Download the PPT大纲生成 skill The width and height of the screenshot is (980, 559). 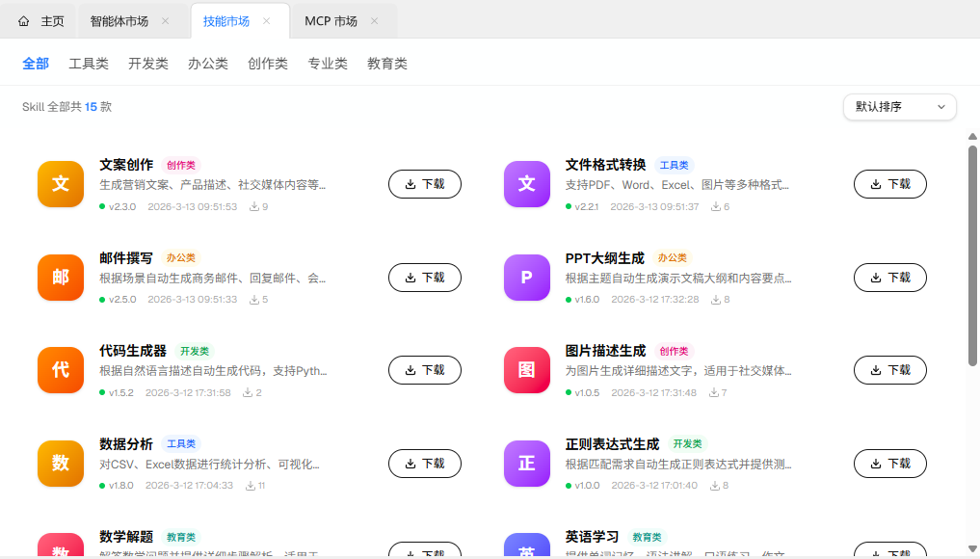889,278
